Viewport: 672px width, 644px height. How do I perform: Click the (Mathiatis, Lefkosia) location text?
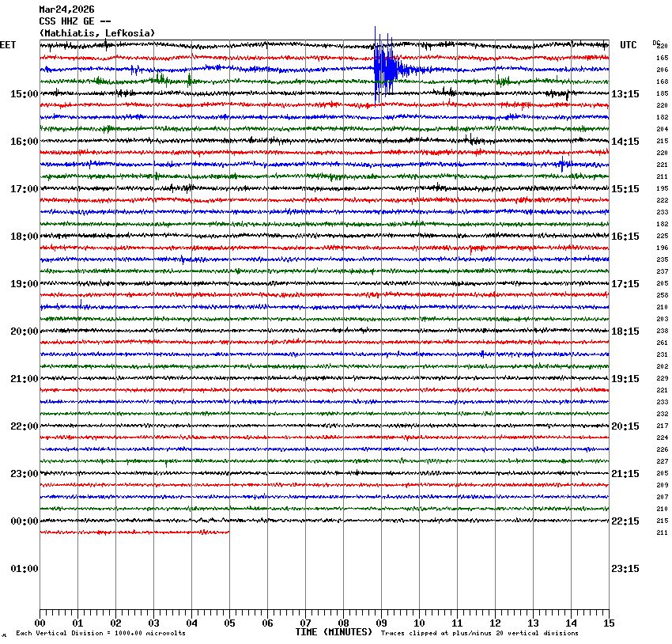96,33
